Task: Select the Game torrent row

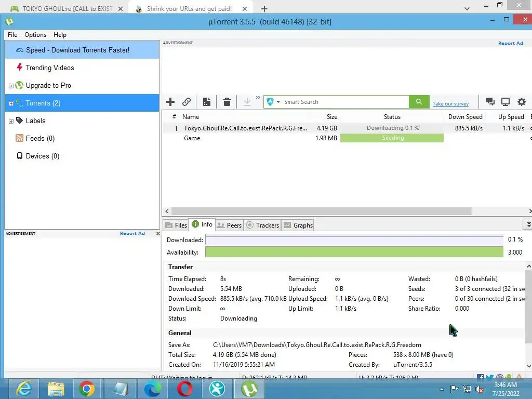Action: (x=347, y=138)
